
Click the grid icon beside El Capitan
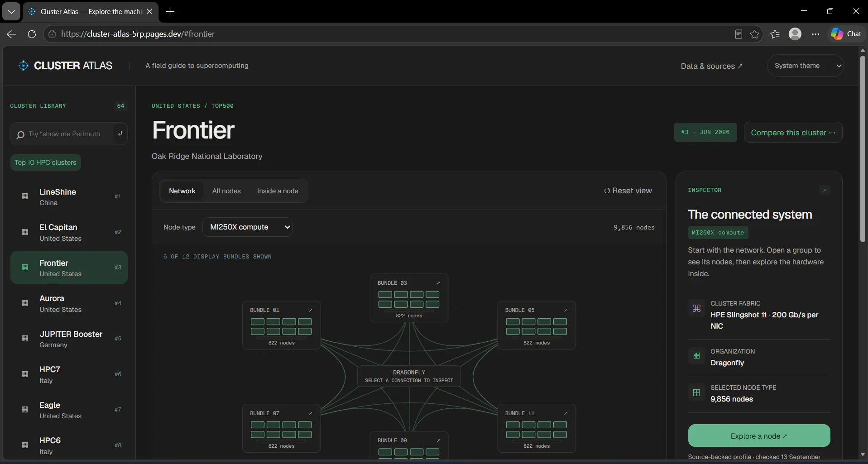tap(25, 232)
